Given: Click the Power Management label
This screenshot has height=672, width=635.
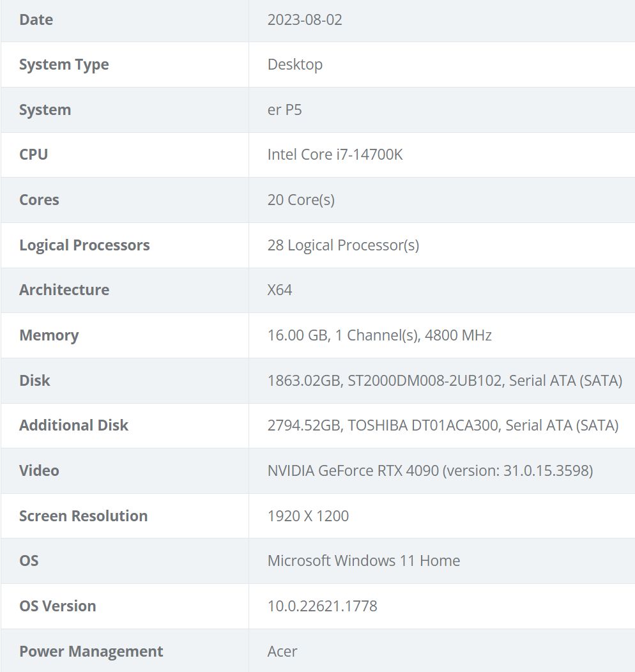Looking at the screenshot, I should click(x=91, y=652).
